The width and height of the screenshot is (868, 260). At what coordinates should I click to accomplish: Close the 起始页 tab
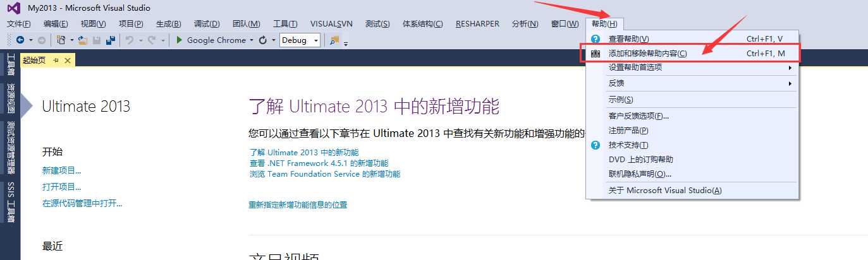point(67,60)
